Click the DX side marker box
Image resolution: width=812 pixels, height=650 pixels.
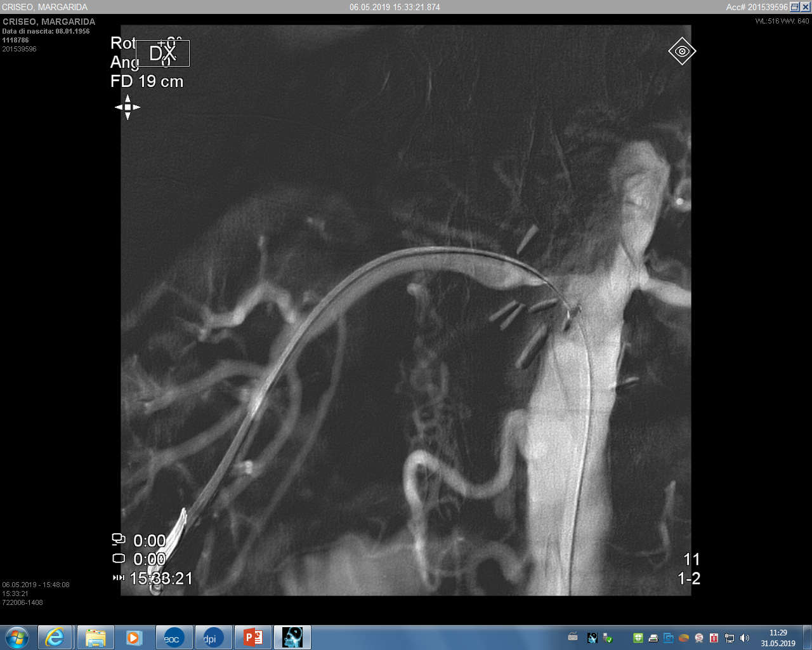click(162, 53)
